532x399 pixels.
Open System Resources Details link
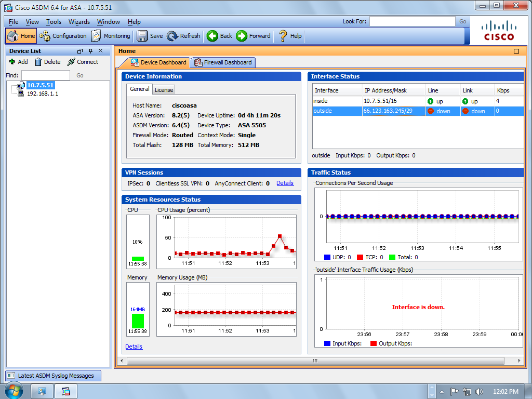(134, 347)
